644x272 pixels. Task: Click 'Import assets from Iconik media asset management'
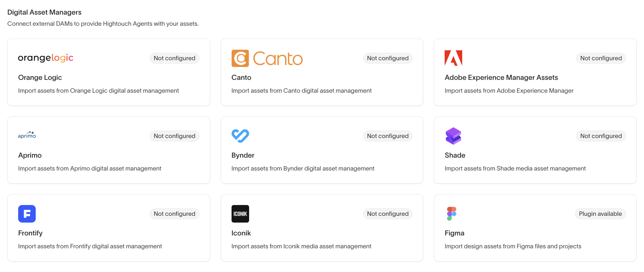tap(301, 246)
